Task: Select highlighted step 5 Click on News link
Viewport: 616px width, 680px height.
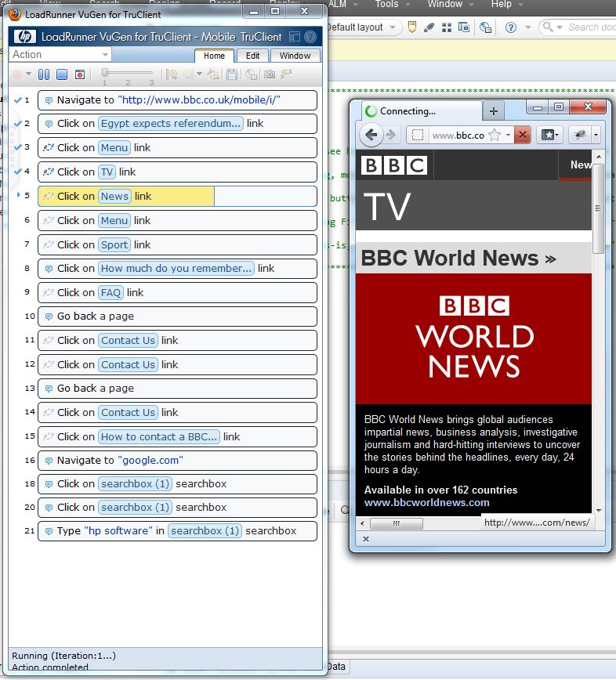Action: [177, 197]
